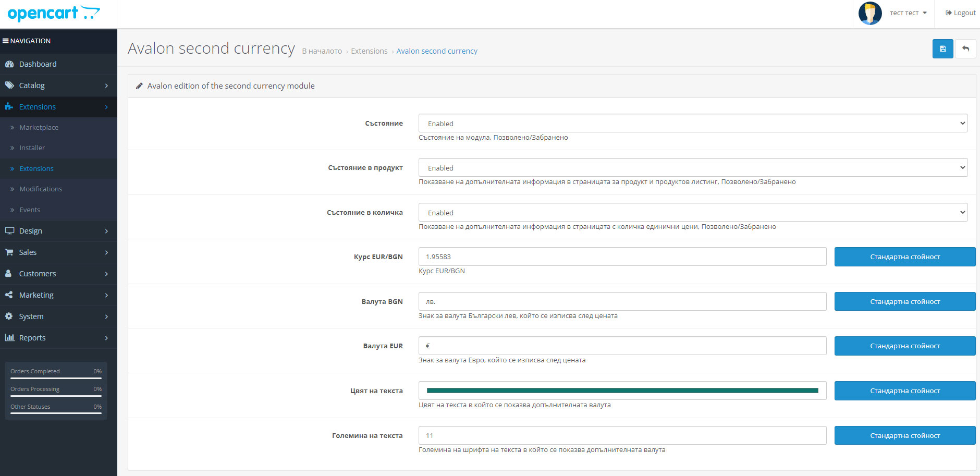Open the Състояние в количка dropdown
The height and width of the screenshot is (476, 980).
[x=693, y=212]
